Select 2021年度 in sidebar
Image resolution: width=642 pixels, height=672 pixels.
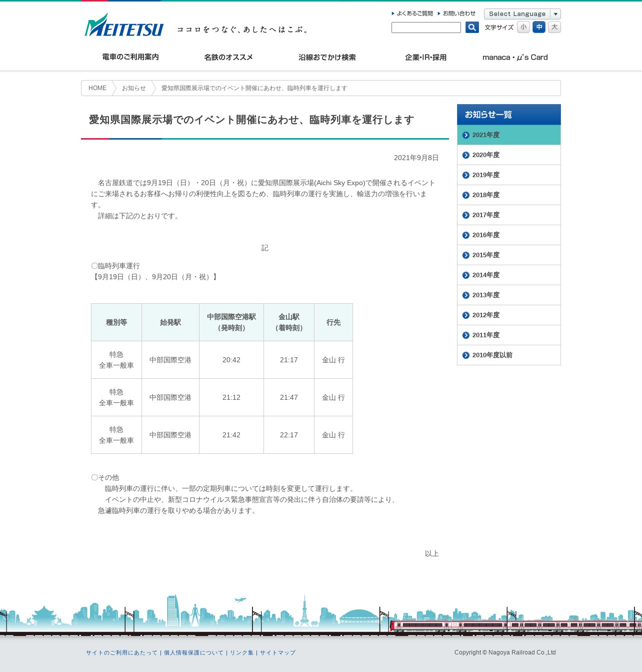[x=509, y=135]
